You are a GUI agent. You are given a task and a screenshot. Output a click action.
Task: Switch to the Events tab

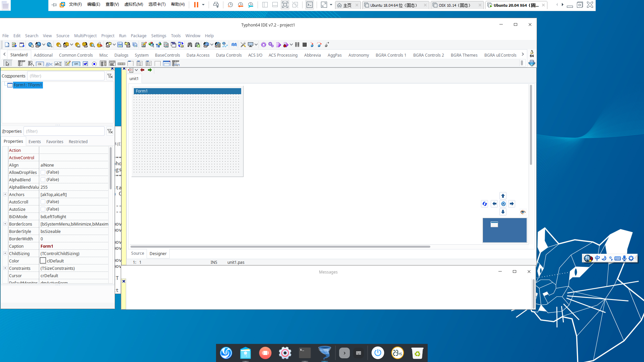point(35,141)
